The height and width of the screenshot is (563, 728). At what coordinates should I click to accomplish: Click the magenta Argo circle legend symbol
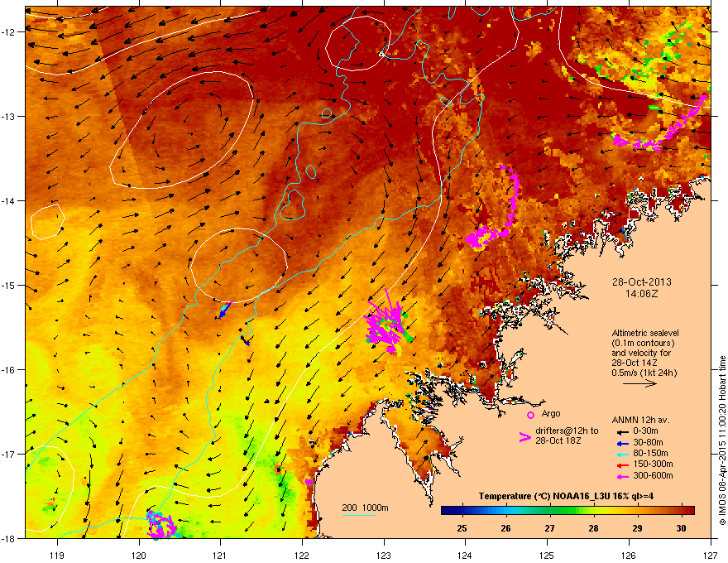point(530,415)
